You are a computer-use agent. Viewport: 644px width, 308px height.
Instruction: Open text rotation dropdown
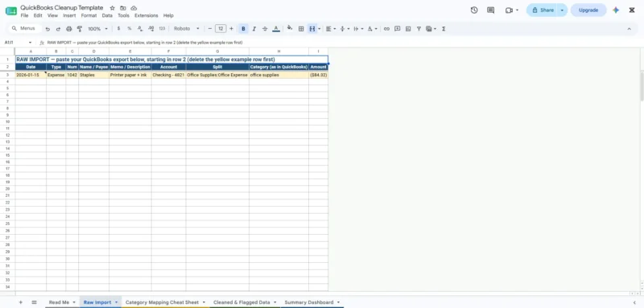point(372,29)
